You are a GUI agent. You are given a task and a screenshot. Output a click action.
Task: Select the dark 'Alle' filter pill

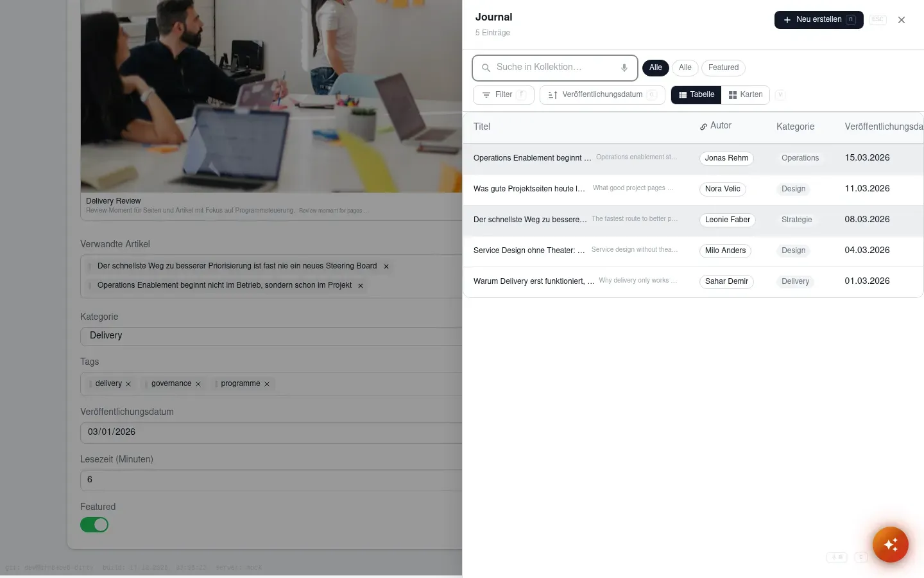coord(655,67)
